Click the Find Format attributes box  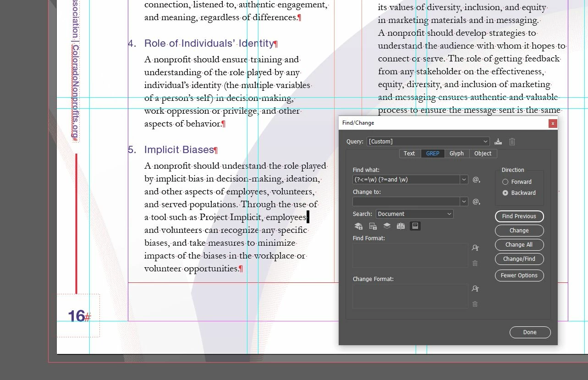tap(410, 255)
